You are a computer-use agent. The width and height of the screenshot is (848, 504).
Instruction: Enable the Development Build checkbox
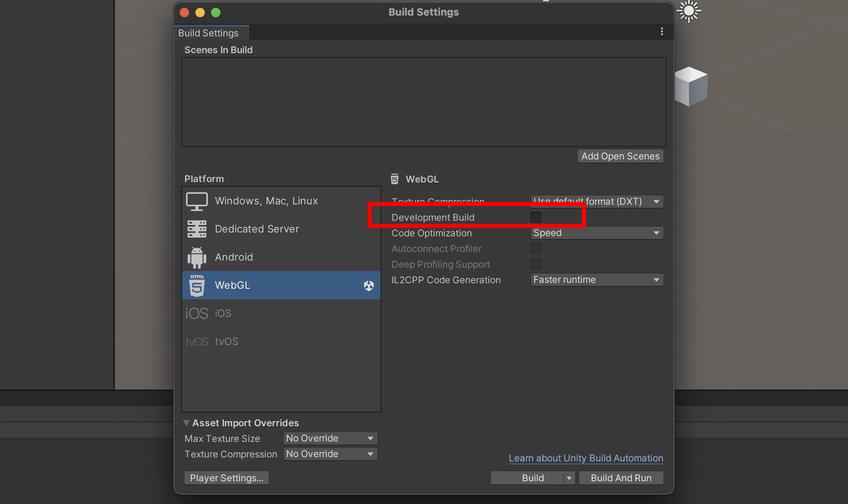point(536,217)
